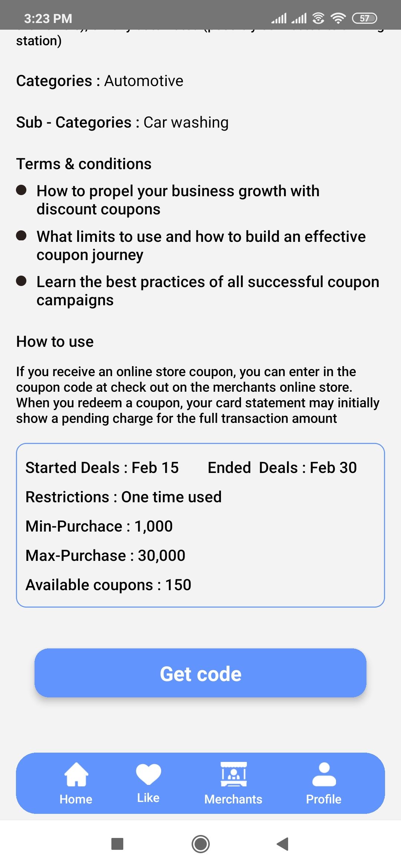401x868 pixels.
Task: Tap the Like heart icon
Action: [149, 774]
